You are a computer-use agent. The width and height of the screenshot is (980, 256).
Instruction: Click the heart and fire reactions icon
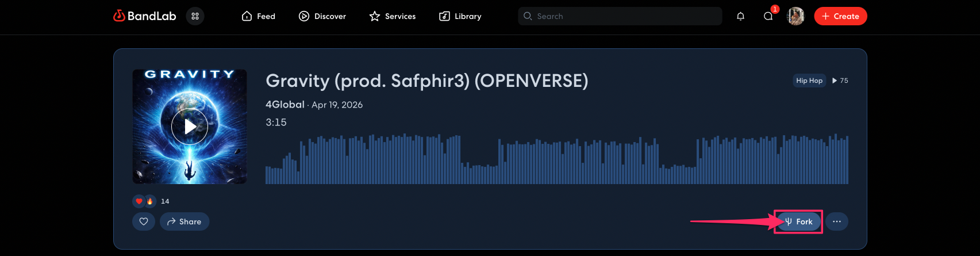144,201
